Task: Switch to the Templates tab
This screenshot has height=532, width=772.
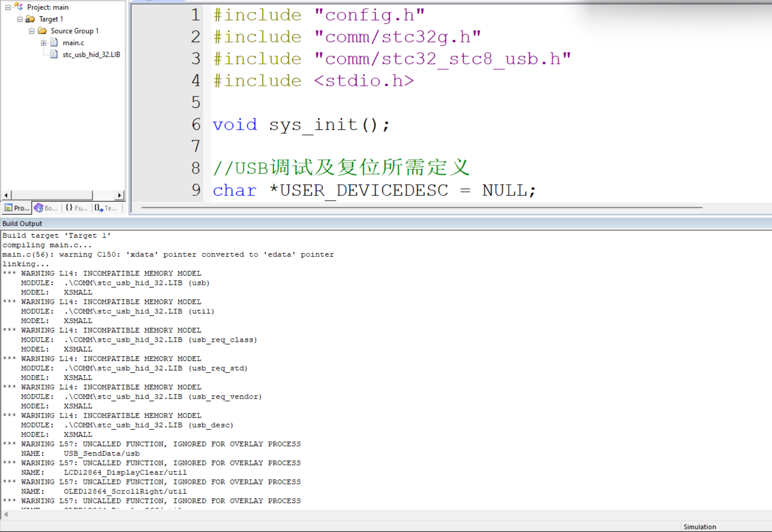Action: click(106, 208)
